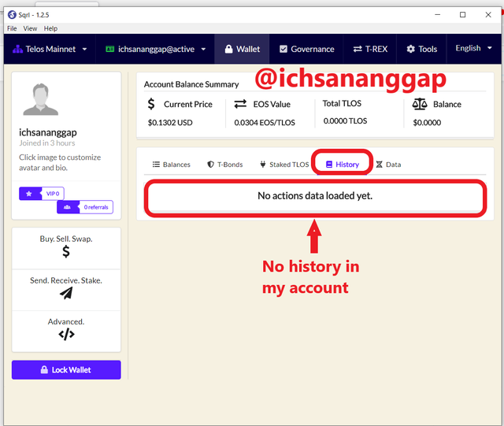Viewport: 504px width, 426px height.
Task: Switch to the Data tab
Action: pos(388,165)
